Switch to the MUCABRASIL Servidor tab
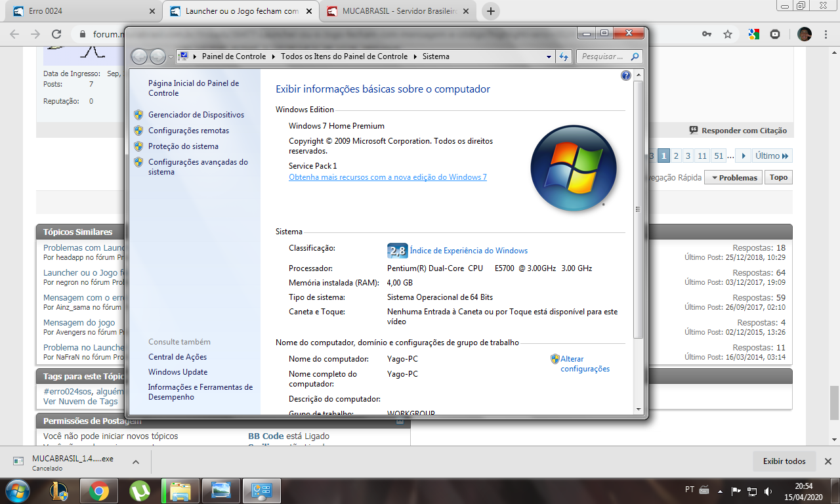 tap(398, 11)
